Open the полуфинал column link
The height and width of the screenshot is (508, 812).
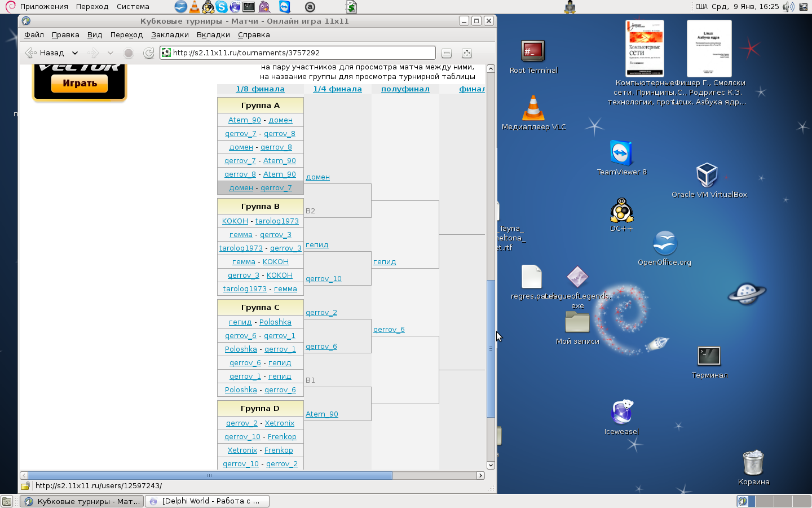(x=405, y=89)
